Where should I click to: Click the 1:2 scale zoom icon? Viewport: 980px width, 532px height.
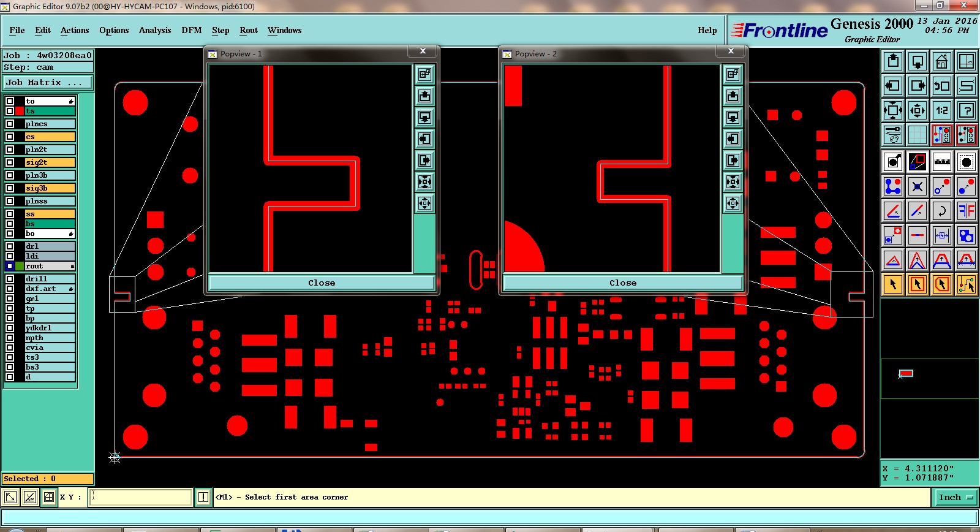[942, 110]
